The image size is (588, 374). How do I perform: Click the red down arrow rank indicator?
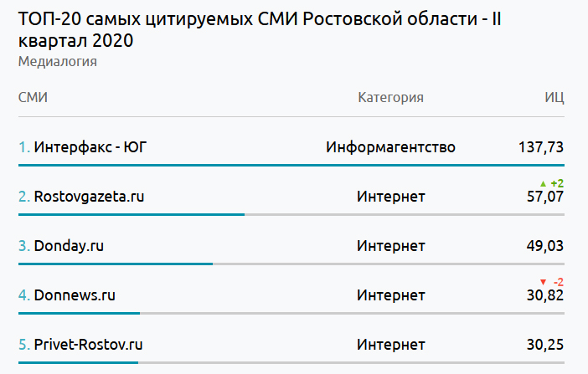[x=543, y=282]
